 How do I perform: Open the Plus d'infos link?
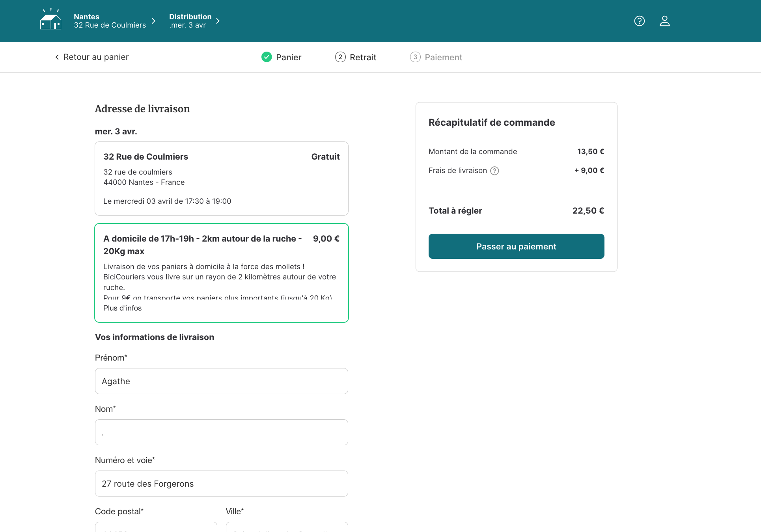click(122, 308)
